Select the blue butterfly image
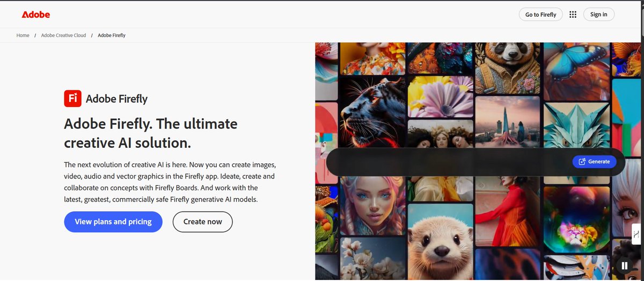Image resolution: width=644 pixels, height=281 pixels. pos(576,70)
